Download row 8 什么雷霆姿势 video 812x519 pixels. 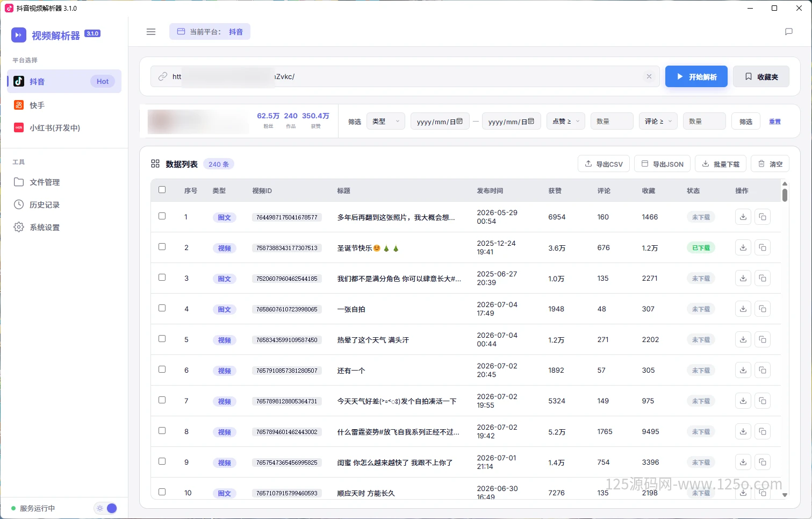[x=743, y=432]
